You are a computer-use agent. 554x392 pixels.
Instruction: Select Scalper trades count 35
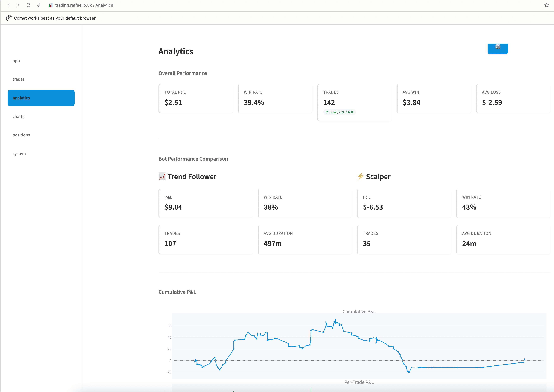367,244
